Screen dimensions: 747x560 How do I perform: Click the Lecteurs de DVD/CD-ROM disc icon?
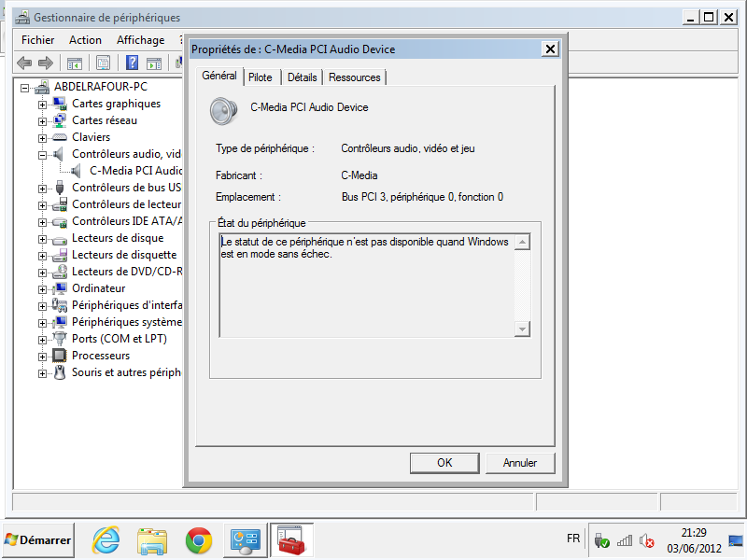(60, 272)
